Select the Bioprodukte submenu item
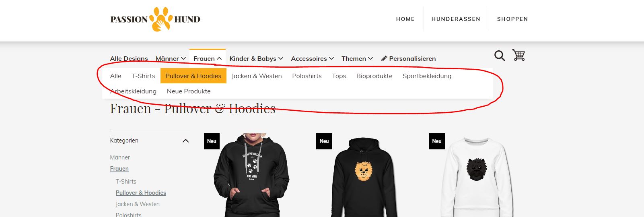644x217 pixels. point(374,76)
